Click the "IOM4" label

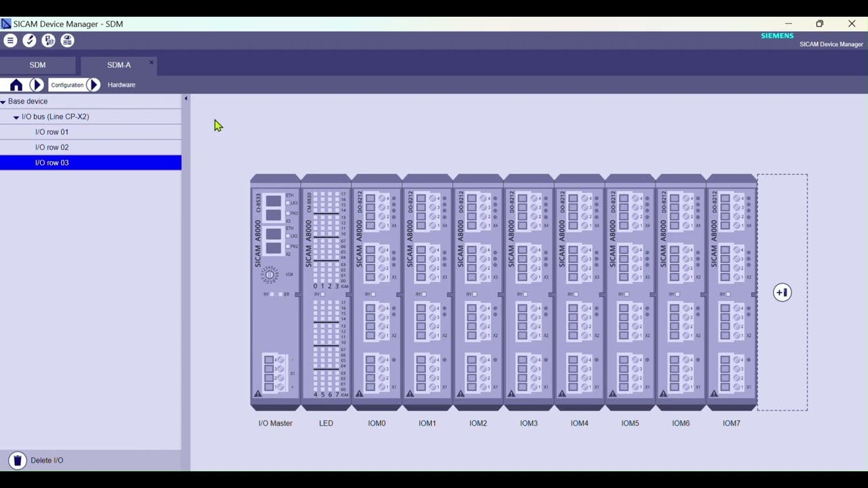579,423
